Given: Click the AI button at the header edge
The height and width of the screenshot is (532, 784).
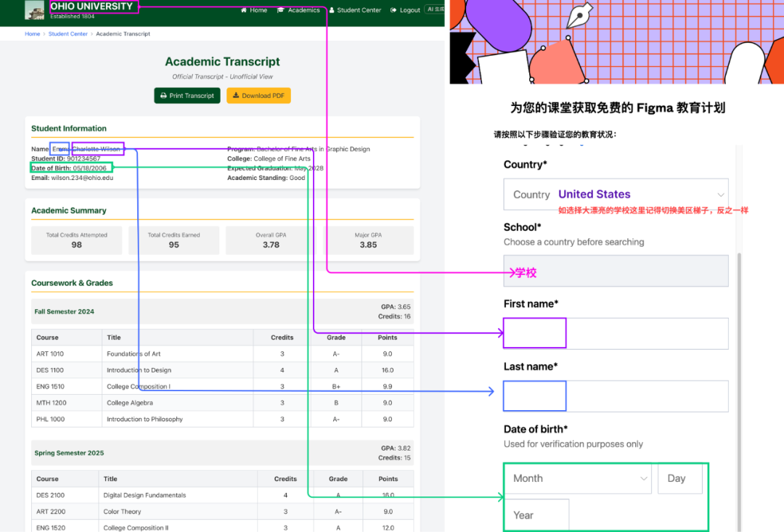Looking at the screenshot, I should [435, 9].
